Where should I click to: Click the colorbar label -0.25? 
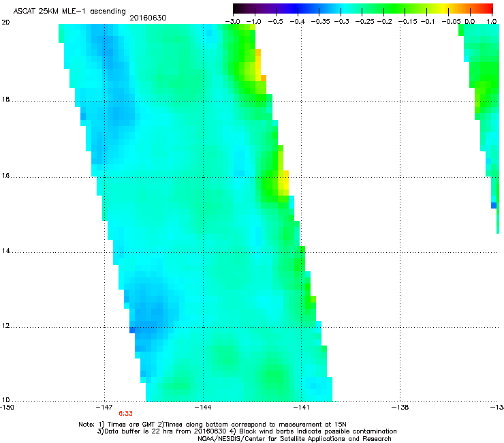365,22
